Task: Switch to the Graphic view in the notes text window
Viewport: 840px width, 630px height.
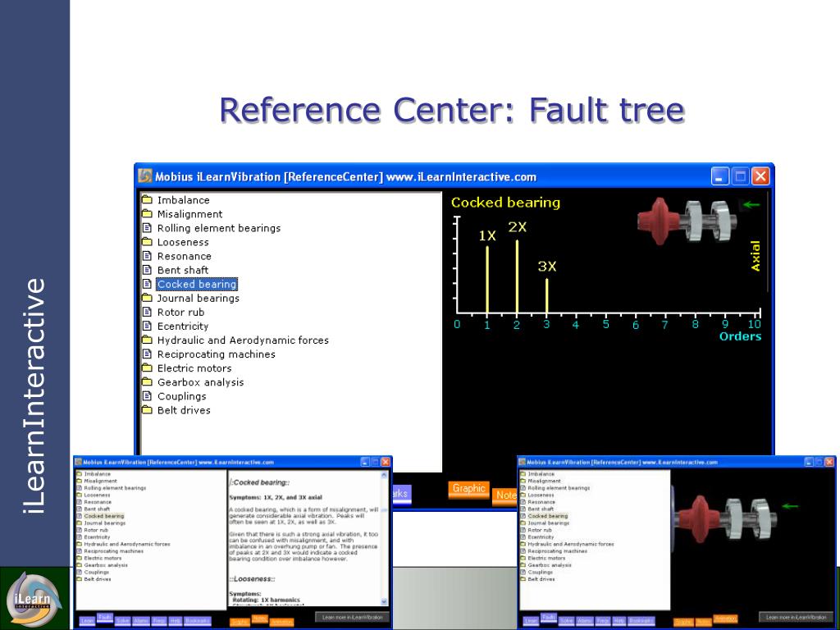Action: 240,623
